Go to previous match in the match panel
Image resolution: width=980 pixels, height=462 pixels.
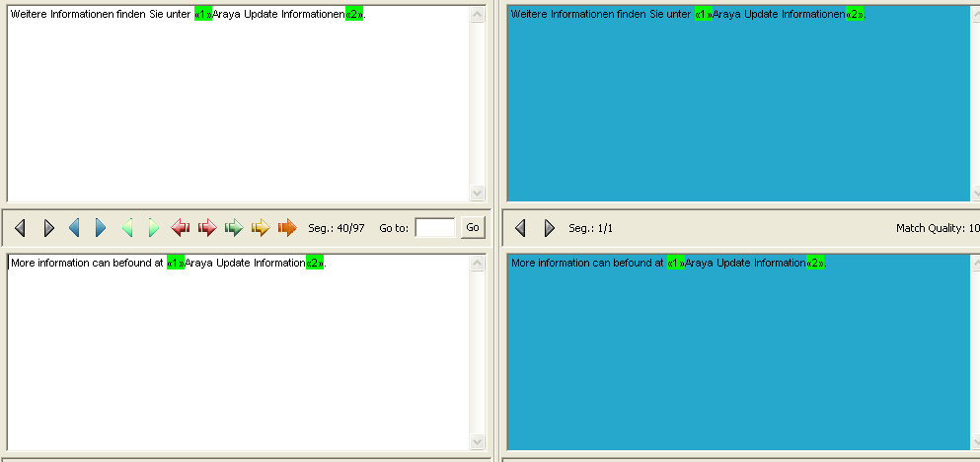[521, 228]
